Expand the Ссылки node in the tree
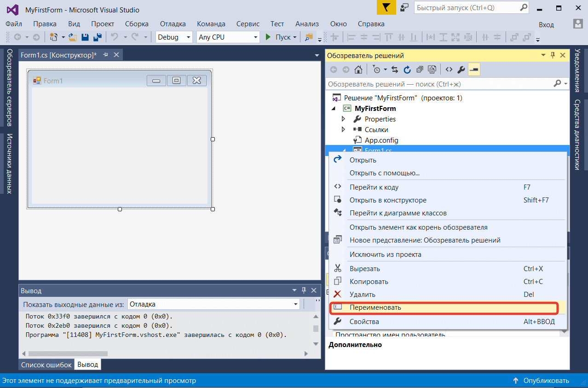This screenshot has height=388, width=588. click(x=343, y=129)
